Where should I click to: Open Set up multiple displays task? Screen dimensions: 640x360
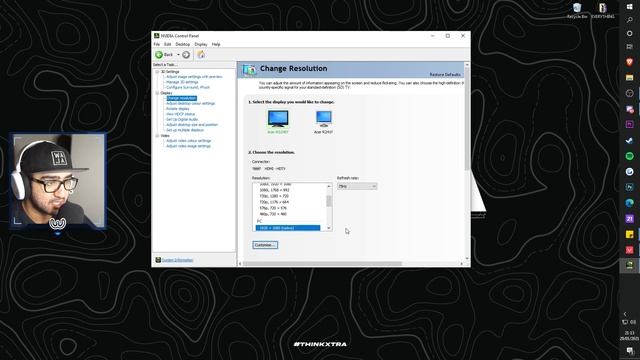(185, 130)
